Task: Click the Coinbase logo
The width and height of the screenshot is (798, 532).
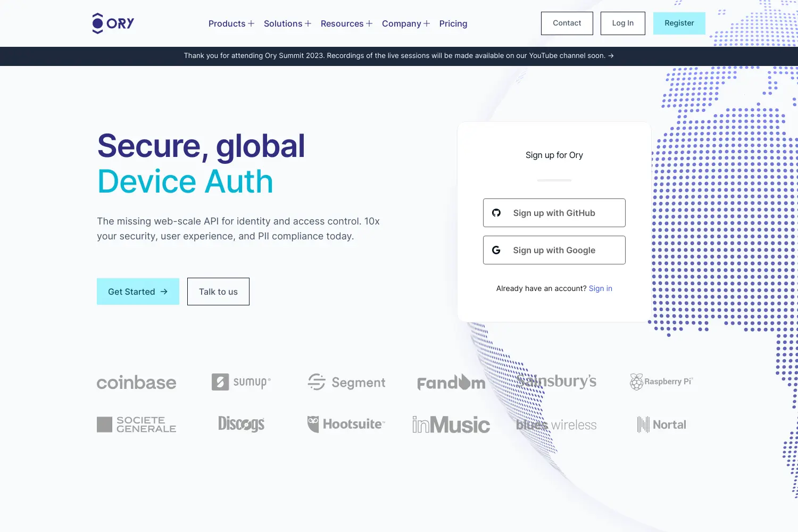Action: point(136,383)
